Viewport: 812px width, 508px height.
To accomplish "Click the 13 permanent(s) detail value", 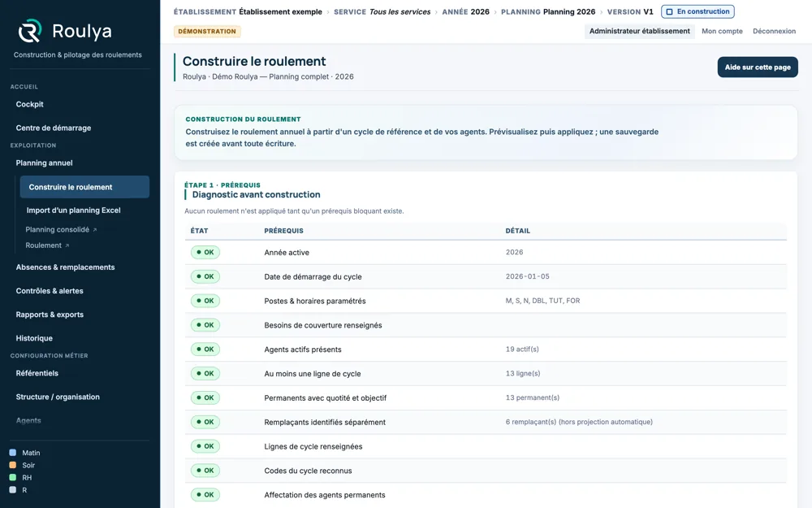I will tap(533, 398).
